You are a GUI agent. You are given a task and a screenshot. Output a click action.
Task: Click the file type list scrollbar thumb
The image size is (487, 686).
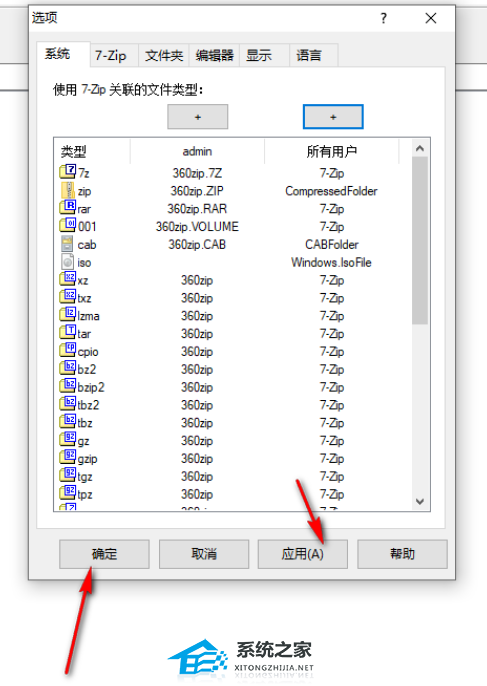(420, 241)
